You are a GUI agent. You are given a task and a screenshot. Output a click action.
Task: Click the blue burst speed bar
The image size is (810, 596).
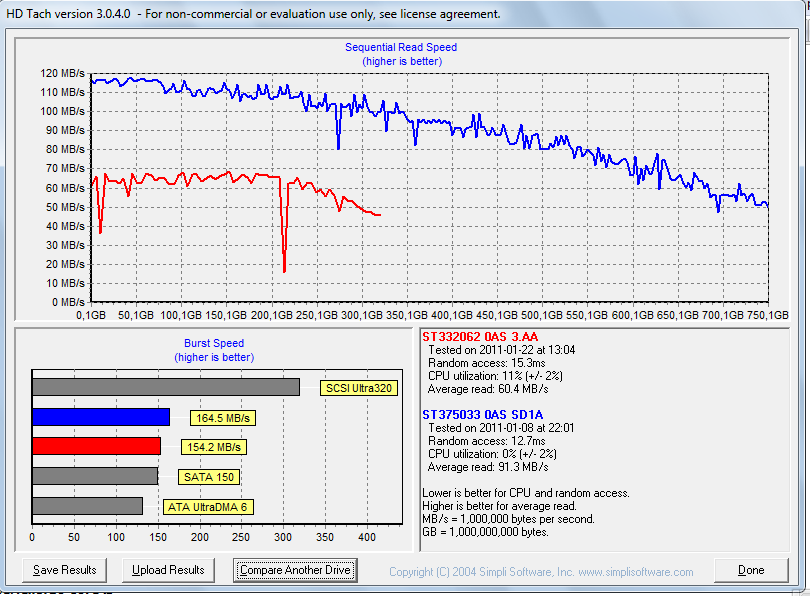(x=100, y=417)
